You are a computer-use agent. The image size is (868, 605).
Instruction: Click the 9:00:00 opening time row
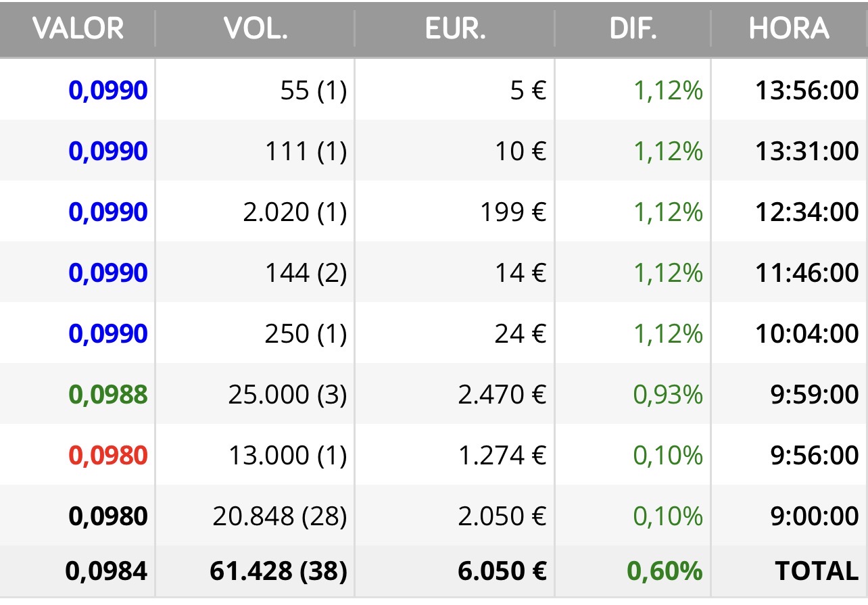434,516
